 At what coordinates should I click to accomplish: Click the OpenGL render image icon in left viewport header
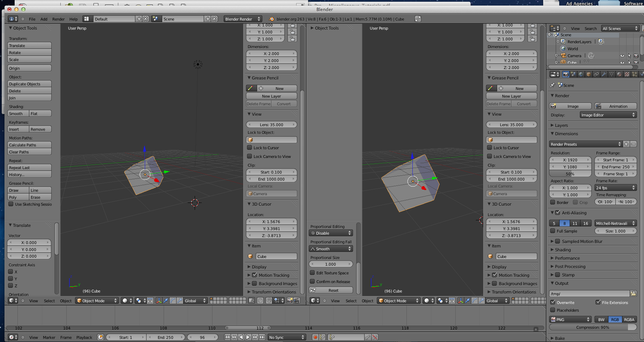point(290,301)
